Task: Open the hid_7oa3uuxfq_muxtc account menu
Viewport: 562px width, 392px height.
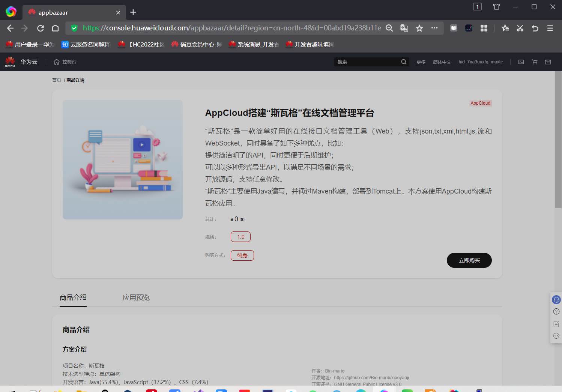Action: (481, 62)
